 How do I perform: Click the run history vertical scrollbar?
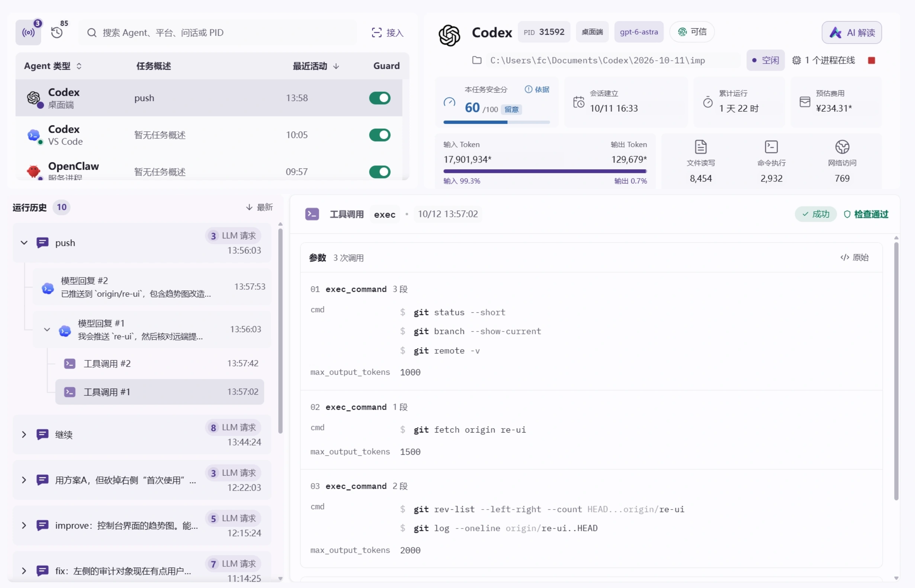point(280,330)
